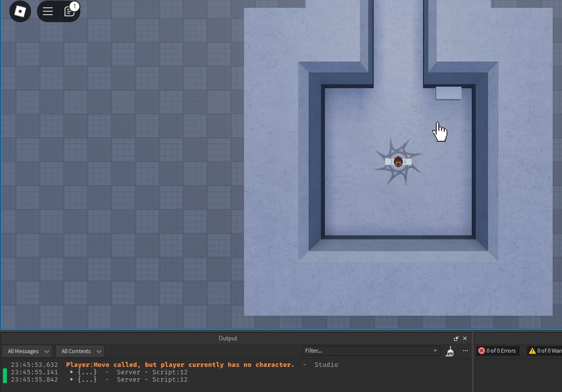The image size is (562, 392).
Task: Click the Output panel title
Action: 228,338
